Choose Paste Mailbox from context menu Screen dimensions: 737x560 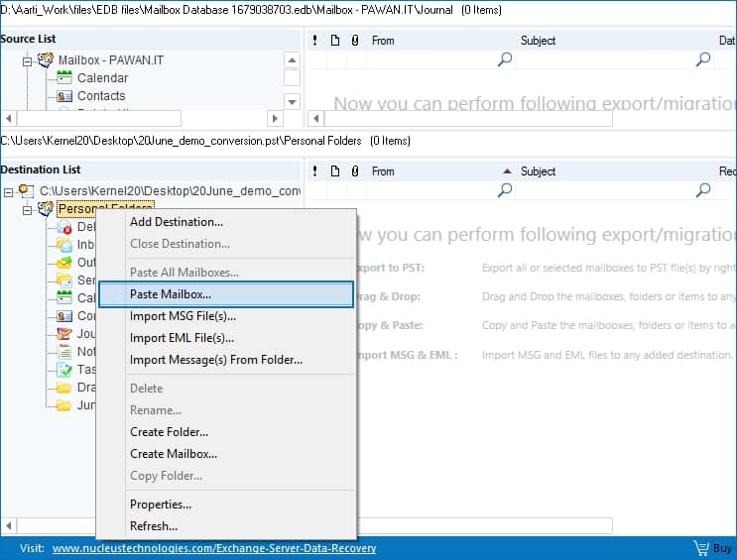[x=171, y=294]
